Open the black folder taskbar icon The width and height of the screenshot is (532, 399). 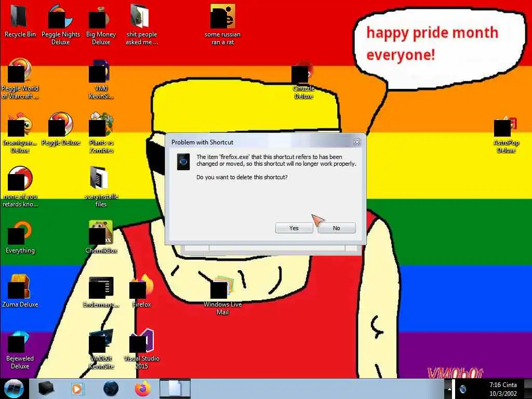pyautogui.click(x=46, y=389)
